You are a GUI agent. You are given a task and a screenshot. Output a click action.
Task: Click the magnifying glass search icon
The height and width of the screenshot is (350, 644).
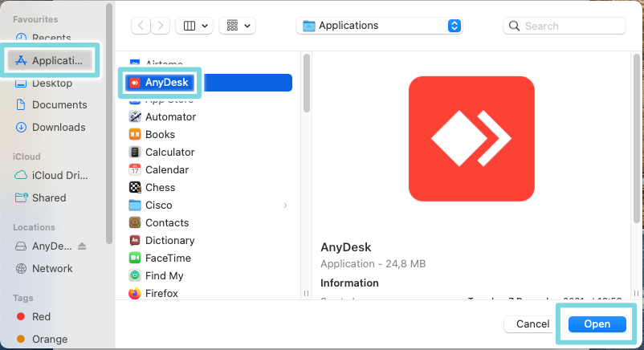(514, 26)
